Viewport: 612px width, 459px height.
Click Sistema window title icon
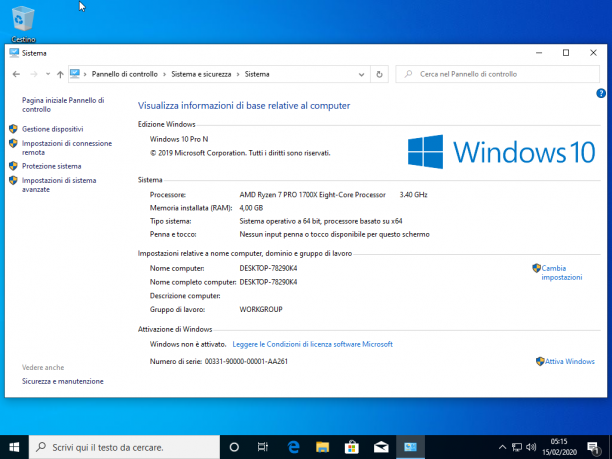(14, 53)
